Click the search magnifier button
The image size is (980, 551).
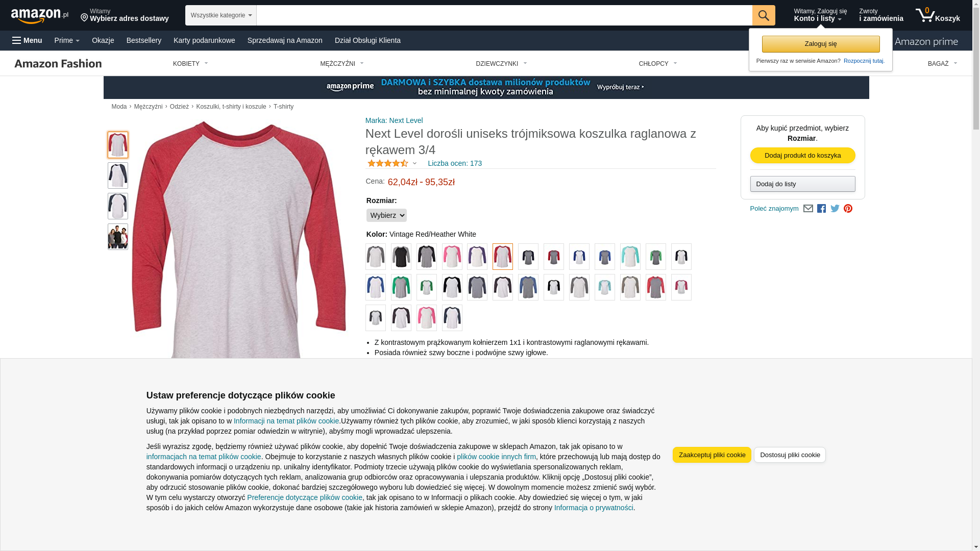tap(764, 15)
